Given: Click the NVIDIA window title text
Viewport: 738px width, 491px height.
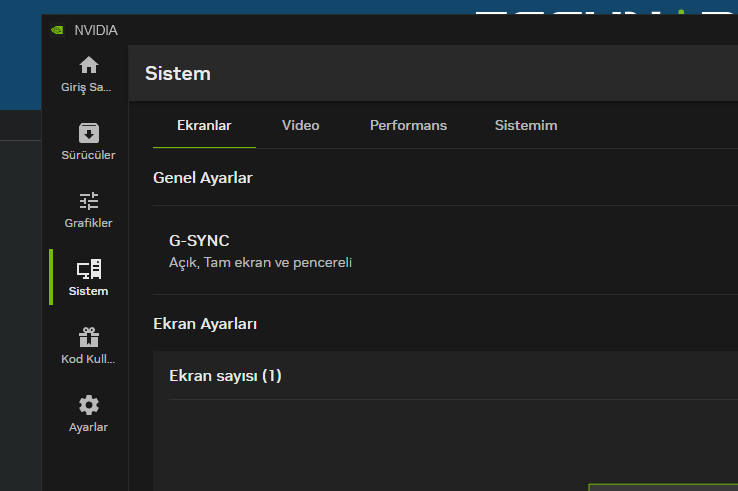Looking at the screenshot, I should pyautogui.click(x=96, y=30).
